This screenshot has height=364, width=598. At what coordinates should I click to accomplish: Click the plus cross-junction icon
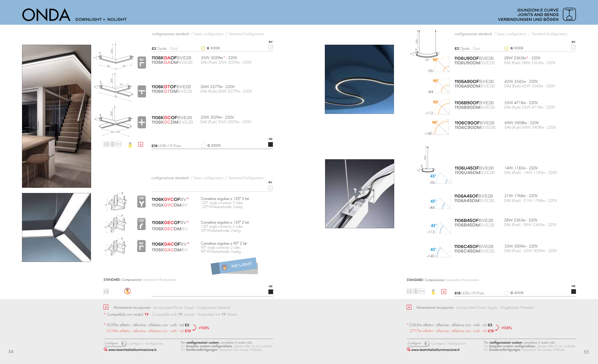[x=142, y=122]
